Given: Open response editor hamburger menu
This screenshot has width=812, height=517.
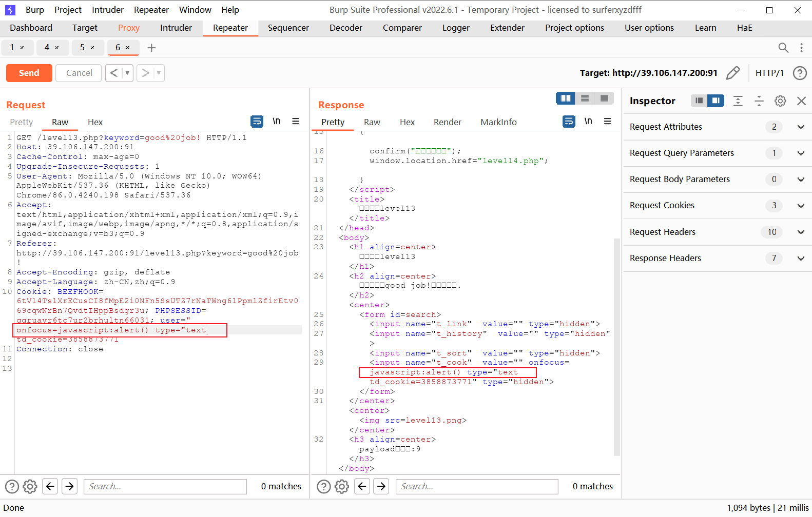Looking at the screenshot, I should pyautogui.click(x=608, y=122).
